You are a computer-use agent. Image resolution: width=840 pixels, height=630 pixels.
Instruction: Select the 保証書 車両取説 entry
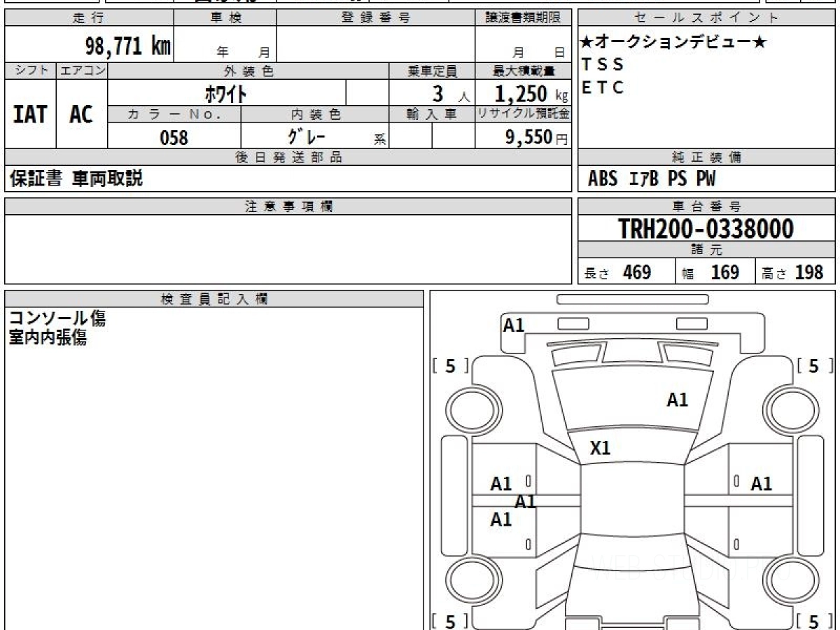point(76,178)
